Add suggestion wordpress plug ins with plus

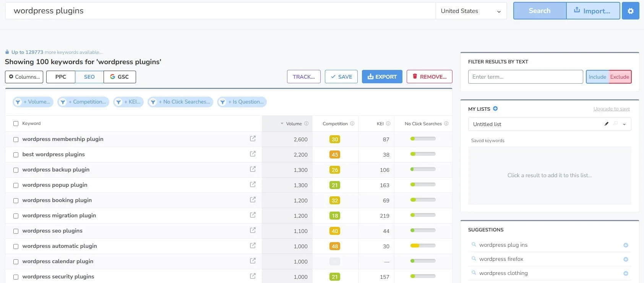(x=626, y=245)
